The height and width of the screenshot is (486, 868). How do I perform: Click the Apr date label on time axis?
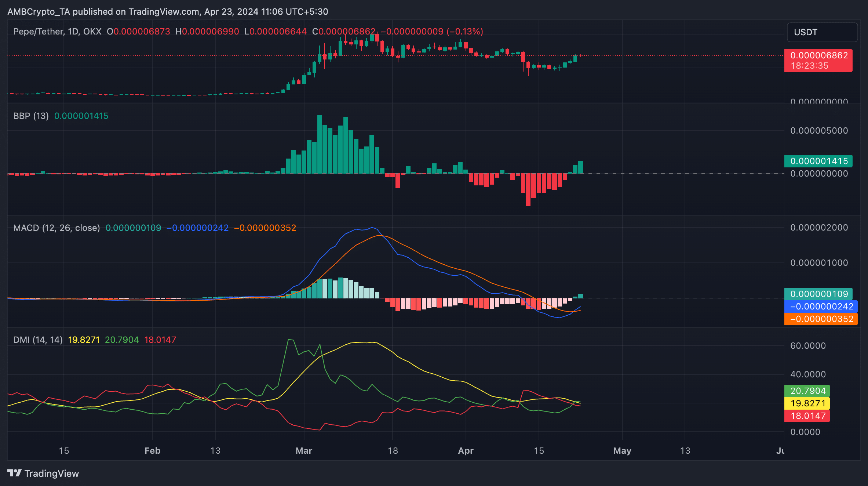tap(466, 451)
